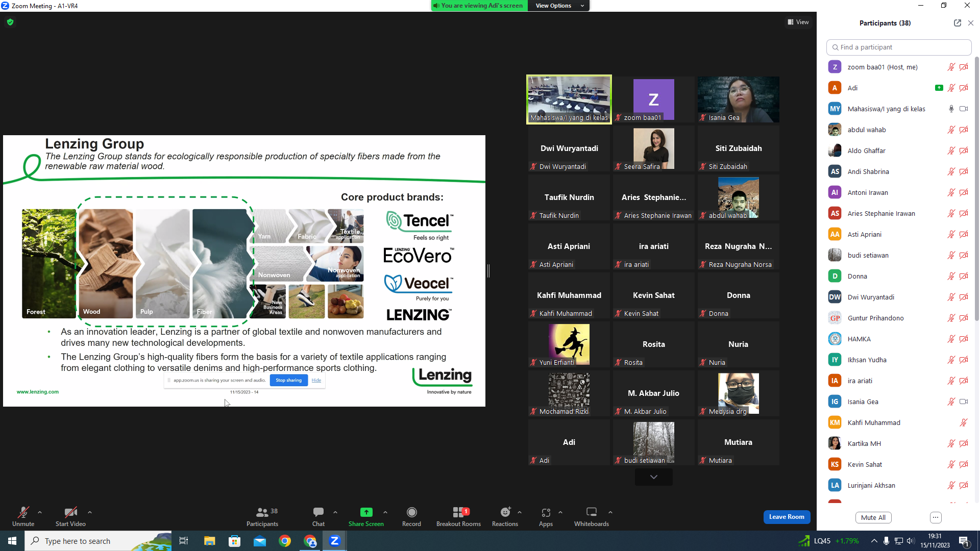The width and height of the screenshot is (980, 551).
Task: Select Guntur Prihandono in participant list
Action: tap(898, 318)
